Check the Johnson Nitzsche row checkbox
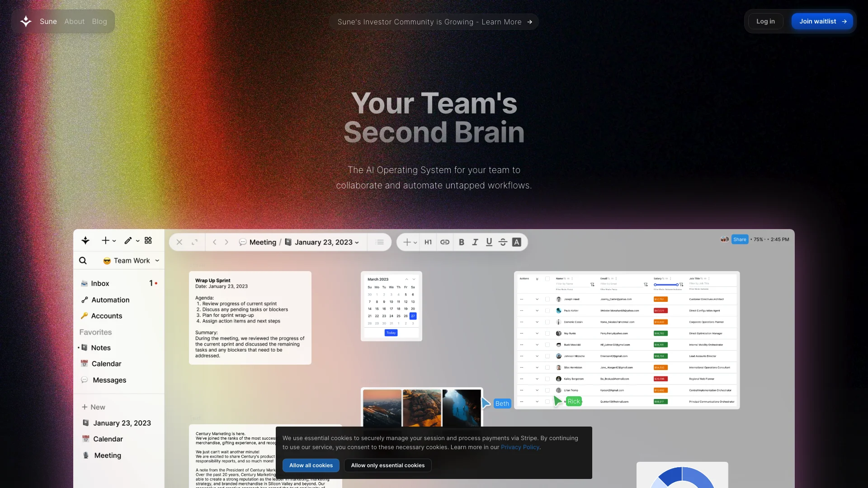This screenshot has width=868, height=488. (547, 356)
